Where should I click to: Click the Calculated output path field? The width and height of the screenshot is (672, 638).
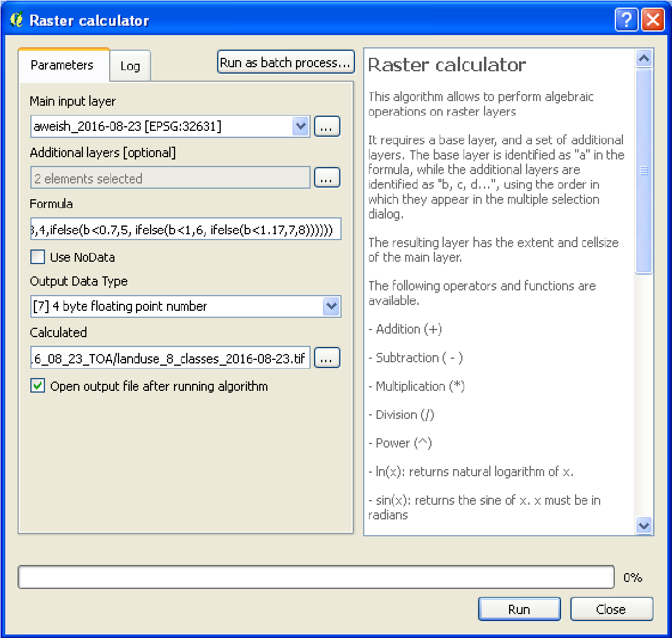pyautogui.click(x=170, y=358)
